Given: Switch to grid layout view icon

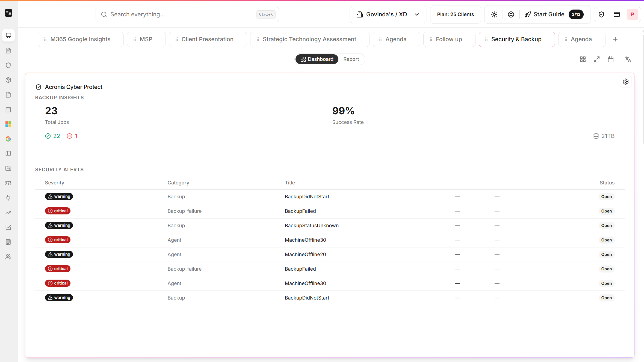Looking at the screenshot, I should coord(583,59).
